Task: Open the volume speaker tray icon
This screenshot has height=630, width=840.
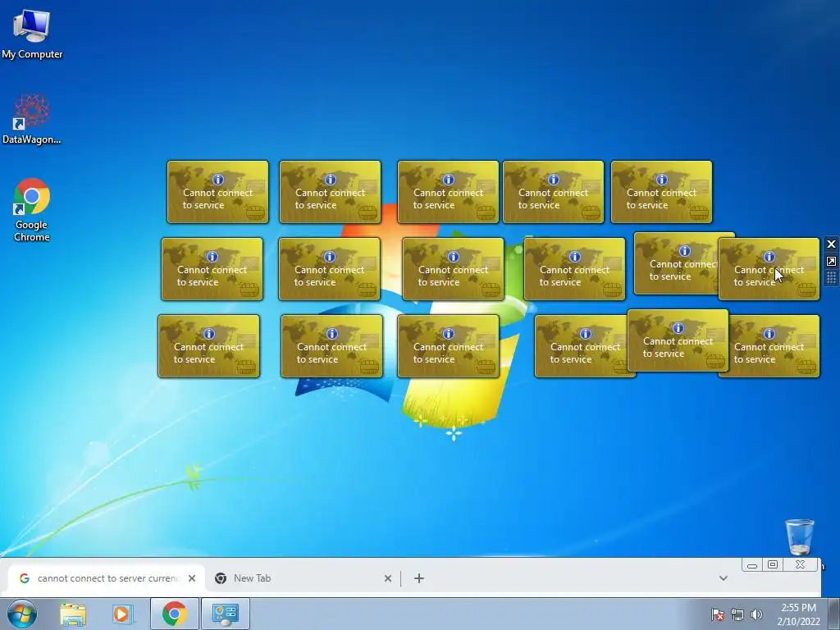Action: (756, 614)
